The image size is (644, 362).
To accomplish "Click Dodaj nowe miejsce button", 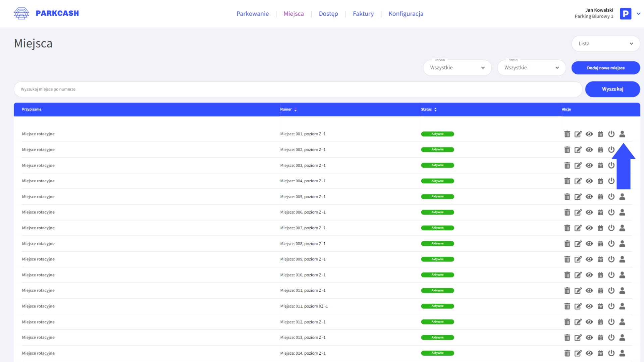I will tap(605, 68).
